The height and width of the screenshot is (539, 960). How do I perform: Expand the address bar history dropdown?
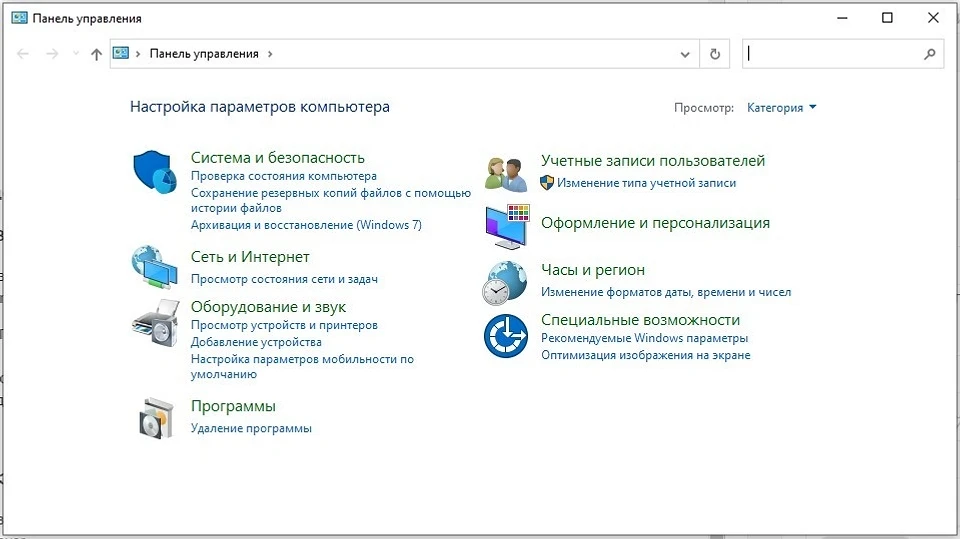[x=685, y=54]
